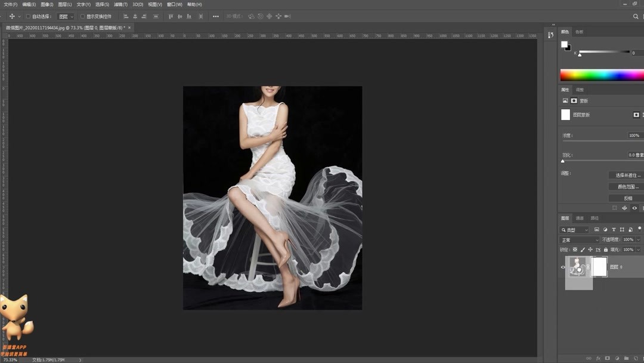Viewport: 644px width, 363px height.
Task: Click the rainbow color spectrum bar
Action: pyautogui.click(x=601, y=75)
